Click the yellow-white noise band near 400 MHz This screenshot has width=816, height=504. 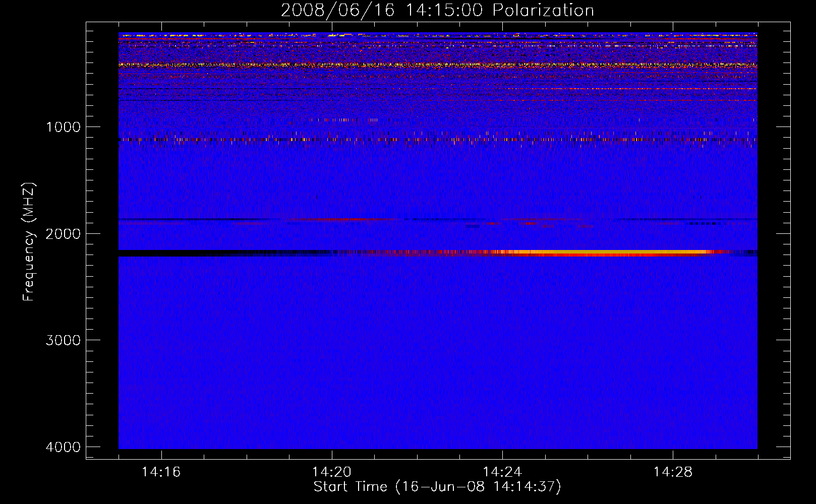[x=438, y=65]
